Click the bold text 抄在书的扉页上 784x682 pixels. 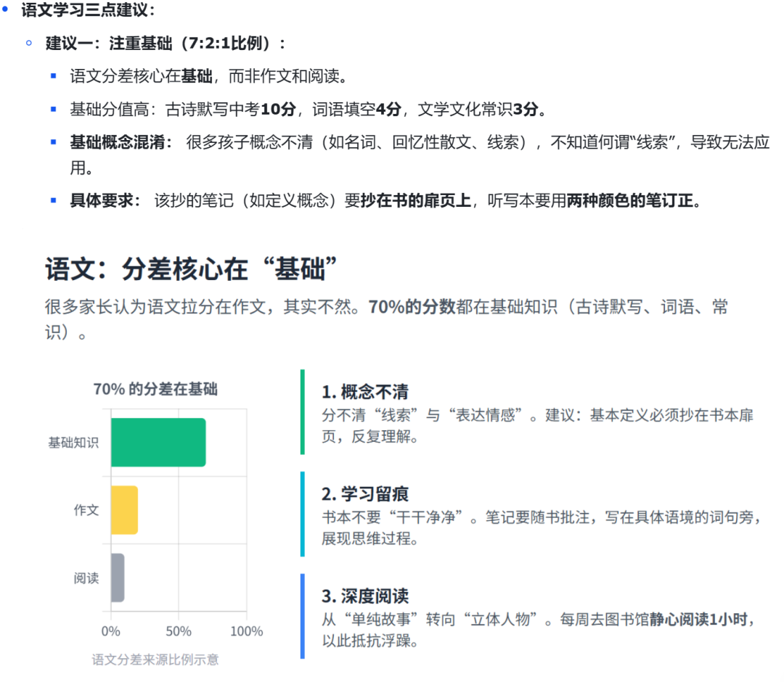coord(415,200)
